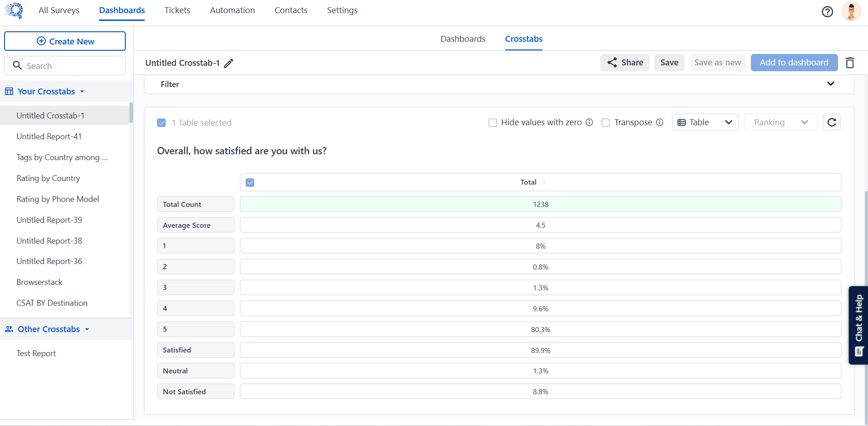
Task: Click the Share button
Action: pos(625,63)
